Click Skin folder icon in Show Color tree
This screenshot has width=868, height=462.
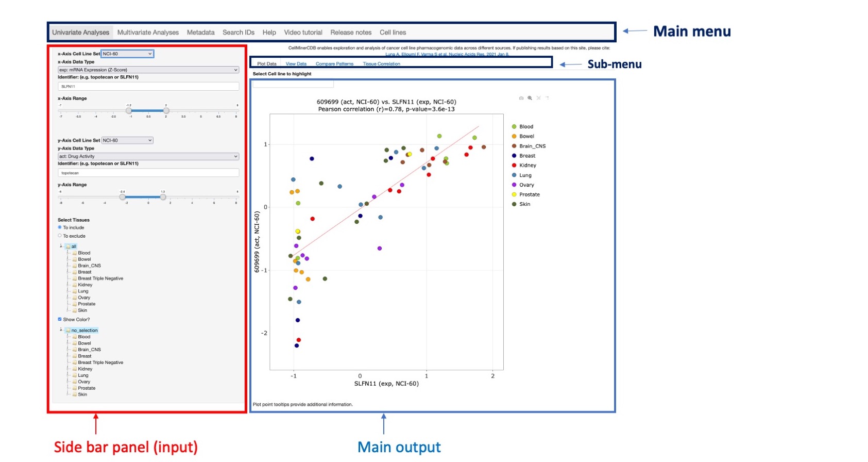point(75,394)
